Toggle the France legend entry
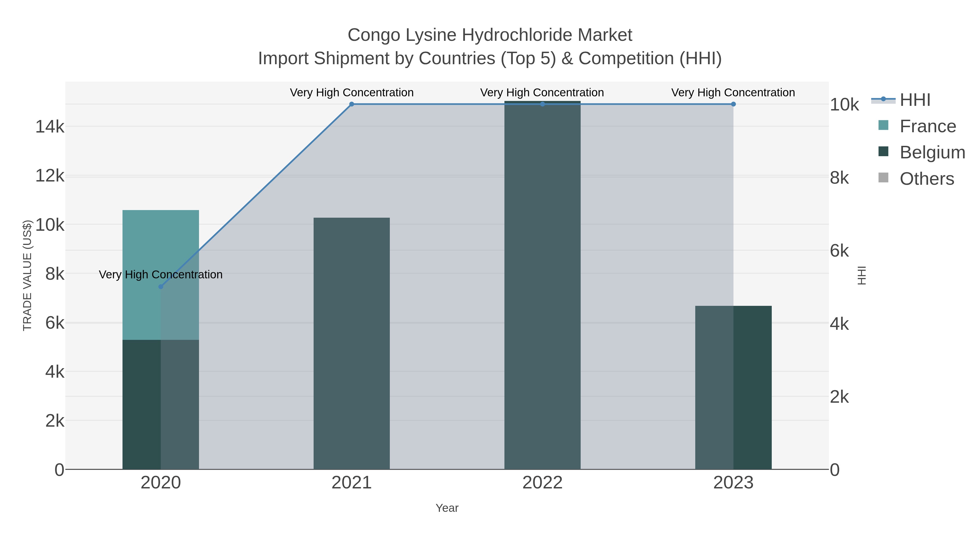This screenshot has width=980, height=551. [x=917, y=126]
